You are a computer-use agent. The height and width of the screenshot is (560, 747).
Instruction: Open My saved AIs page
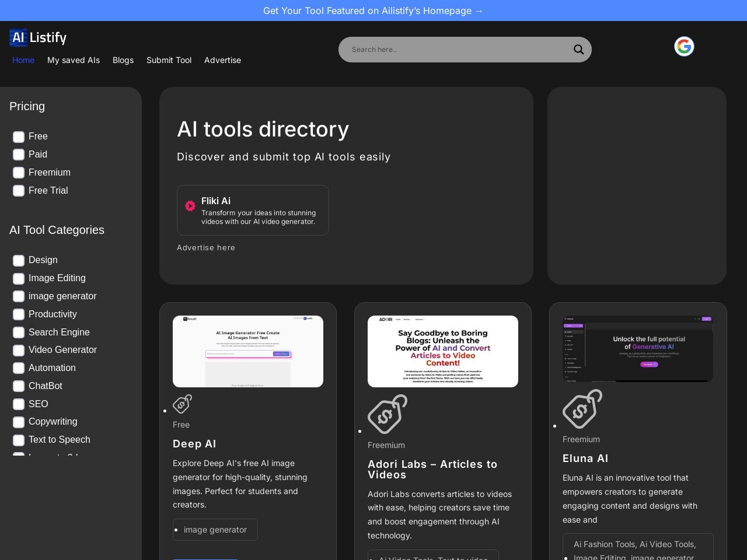tap(74, 60)
